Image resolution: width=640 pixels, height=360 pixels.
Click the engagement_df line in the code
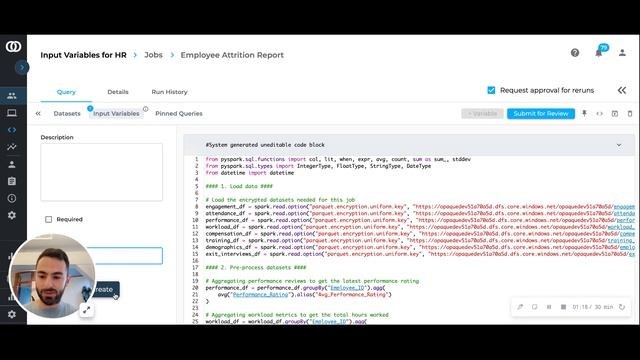coord(420,207)
